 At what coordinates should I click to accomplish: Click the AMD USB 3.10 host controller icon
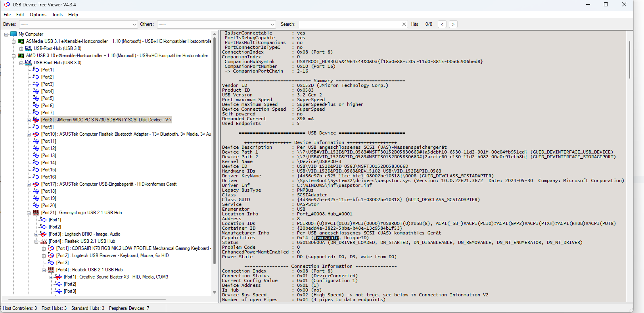(21, 56)
